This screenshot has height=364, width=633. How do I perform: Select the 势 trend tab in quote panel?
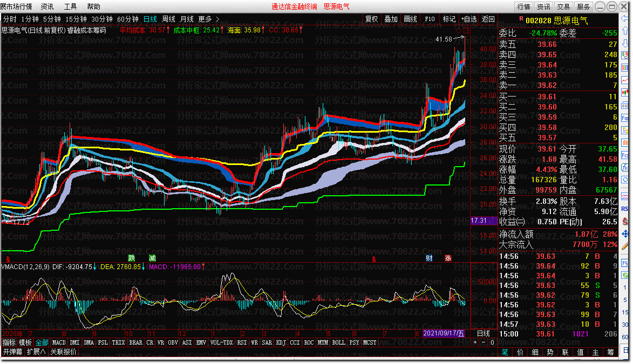pyautogui.click(x=550, y=352)
